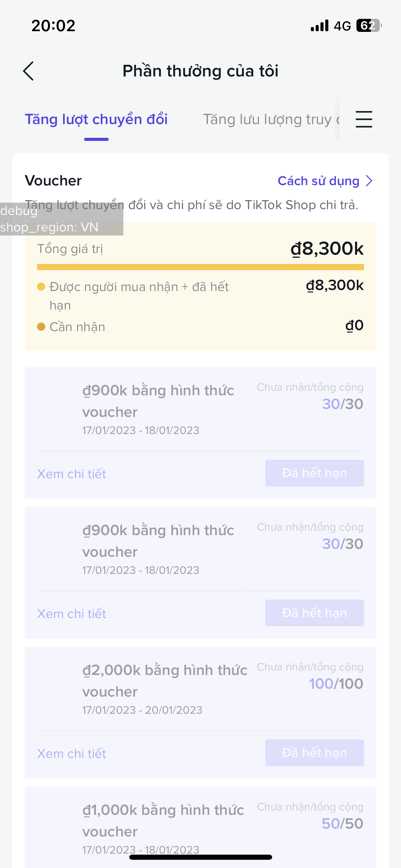Tap the cellular signal strength icon
This screenshot has height=868, width=401.
pyautogui.click(x=319, y=26)
